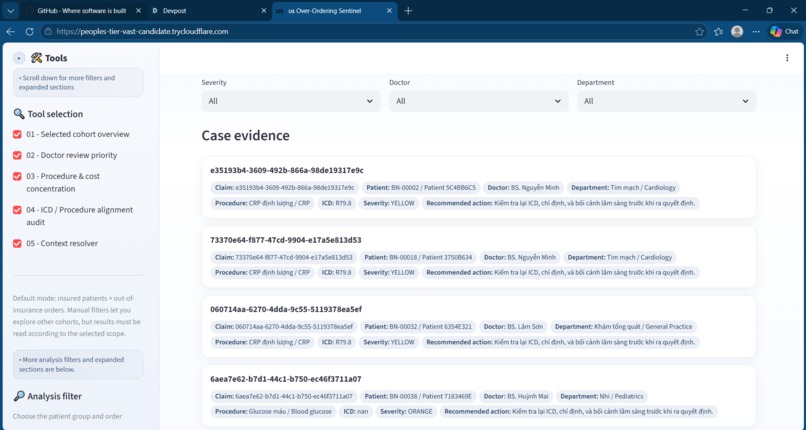Click Patient BN-00038 chip
806x430 pixels.
(x=418, y=396)
